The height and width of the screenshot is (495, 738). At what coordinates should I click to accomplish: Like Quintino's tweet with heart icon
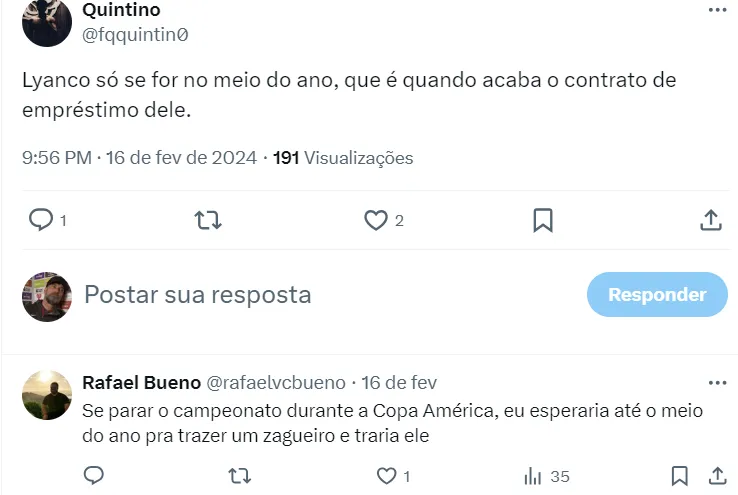pyautogui.click(x=376, y=220)
